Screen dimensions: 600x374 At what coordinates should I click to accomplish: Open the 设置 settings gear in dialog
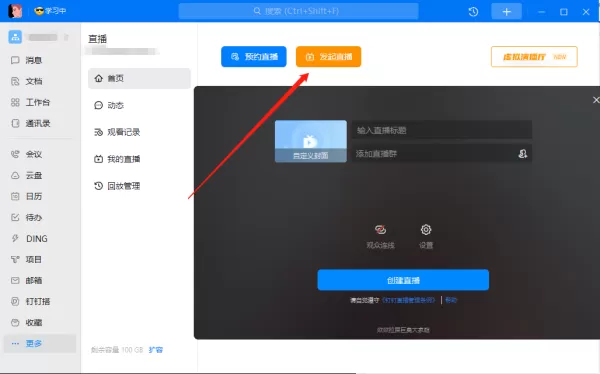point(426,236)
